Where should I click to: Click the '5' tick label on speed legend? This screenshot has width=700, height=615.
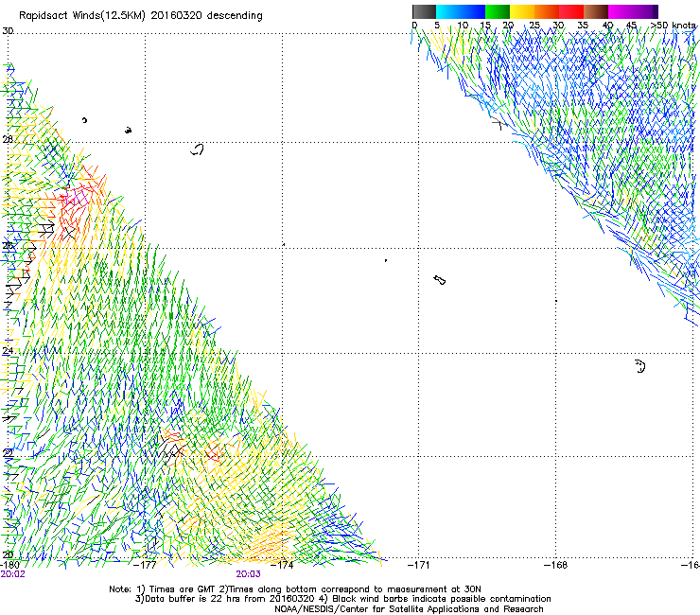437,26
